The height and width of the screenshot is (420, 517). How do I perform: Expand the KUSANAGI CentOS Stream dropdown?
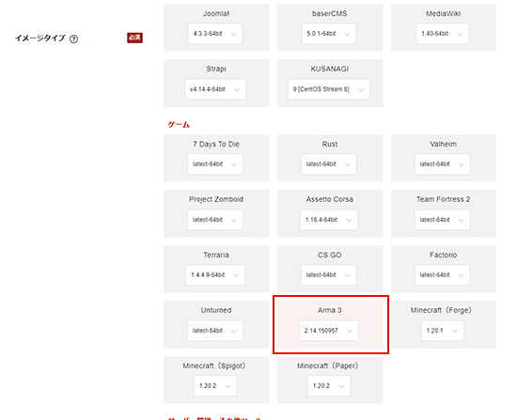[x=329, y=89]
